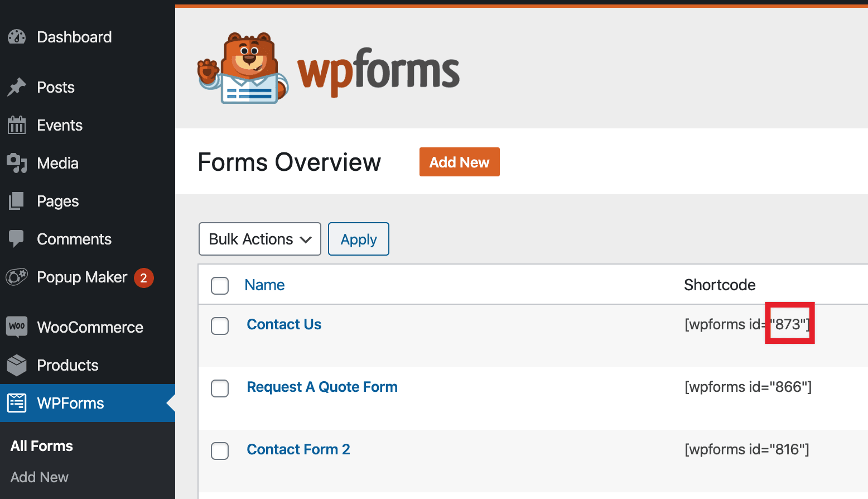
Task: Open the All Forms submenu item
Action: [42, 446]
